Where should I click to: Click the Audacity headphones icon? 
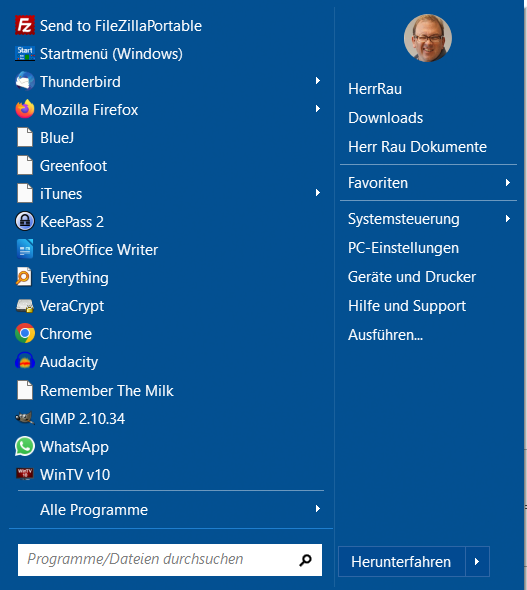pos(25,361)
